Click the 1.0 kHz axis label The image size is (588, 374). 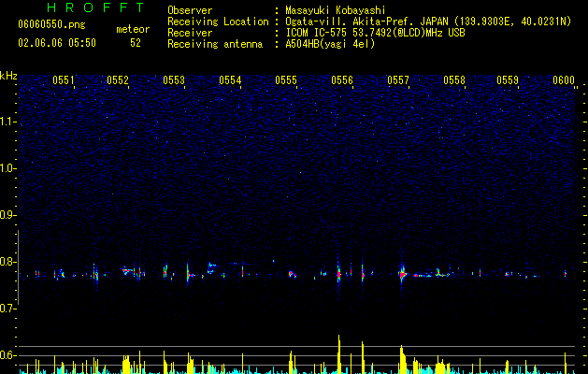tap(7, 168)
